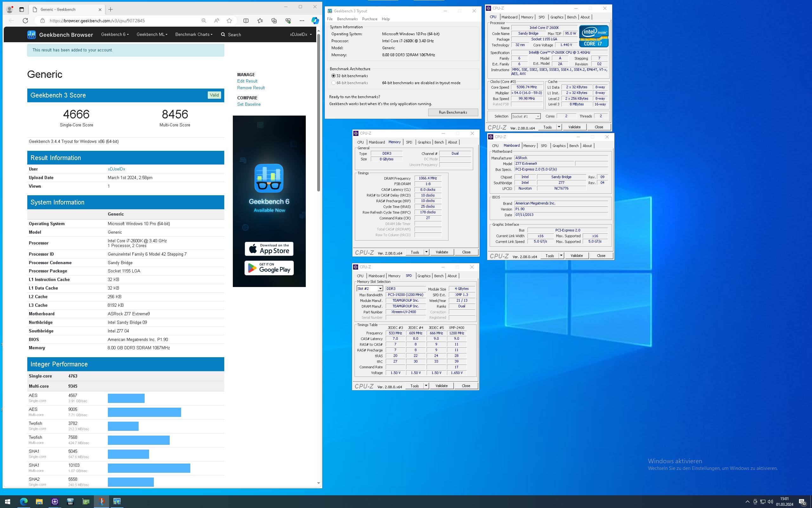Open the Purchase menu in Geekbench 3

370,19
